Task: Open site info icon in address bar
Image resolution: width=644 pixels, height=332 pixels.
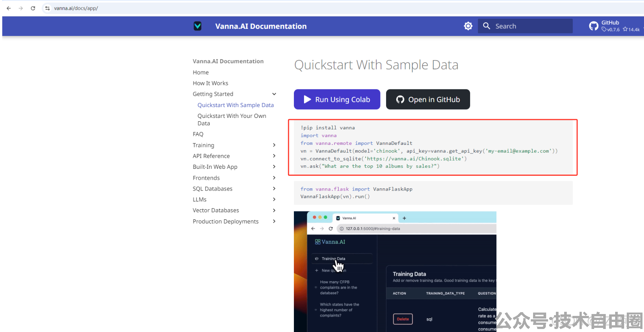Action: (47, 8)
